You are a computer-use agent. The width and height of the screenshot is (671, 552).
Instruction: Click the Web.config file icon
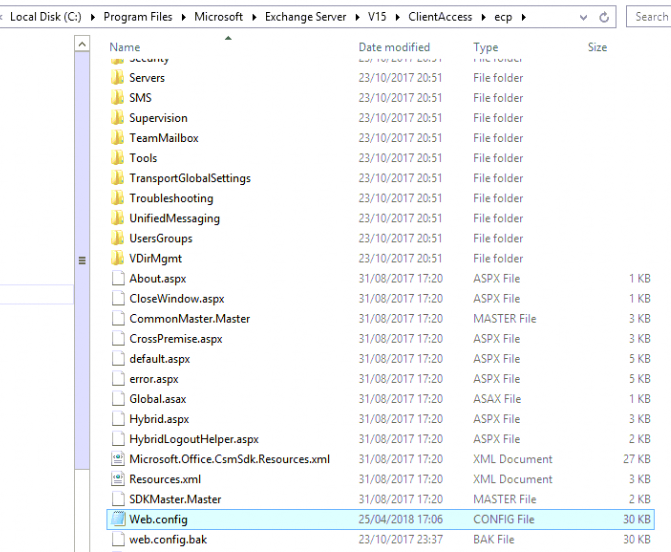[118, 519]
